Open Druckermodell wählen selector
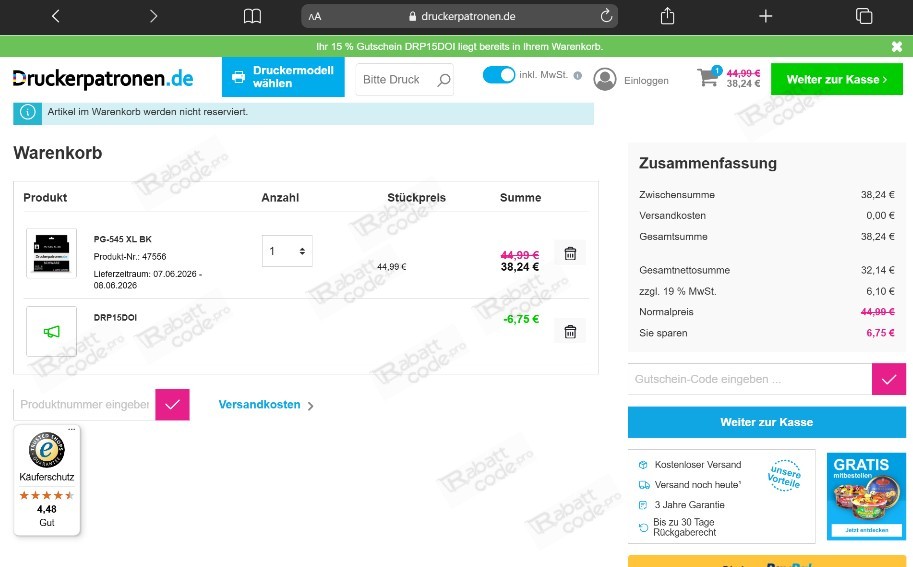 tap(283, 77)
